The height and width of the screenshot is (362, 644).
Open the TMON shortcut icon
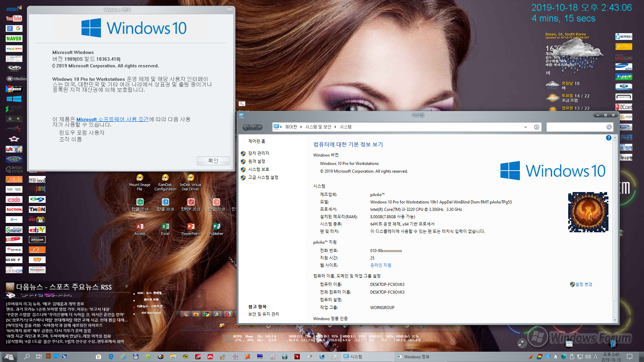(37, 209)
